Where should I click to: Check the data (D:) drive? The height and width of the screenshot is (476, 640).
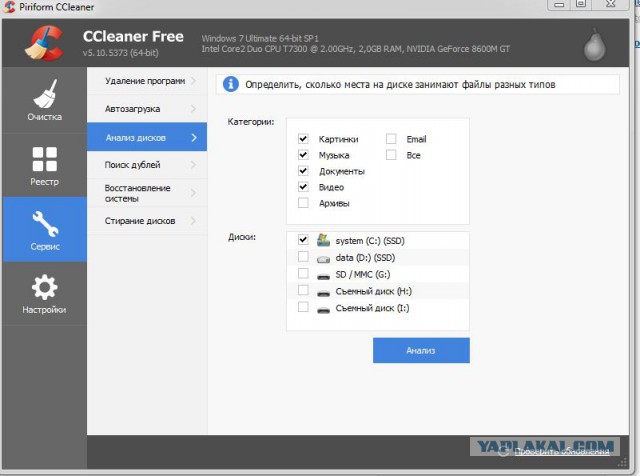[303, 256]
